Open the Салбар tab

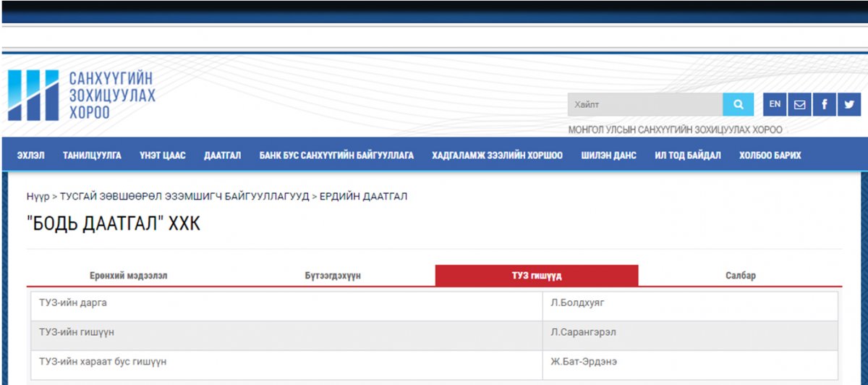coord(740,276)
